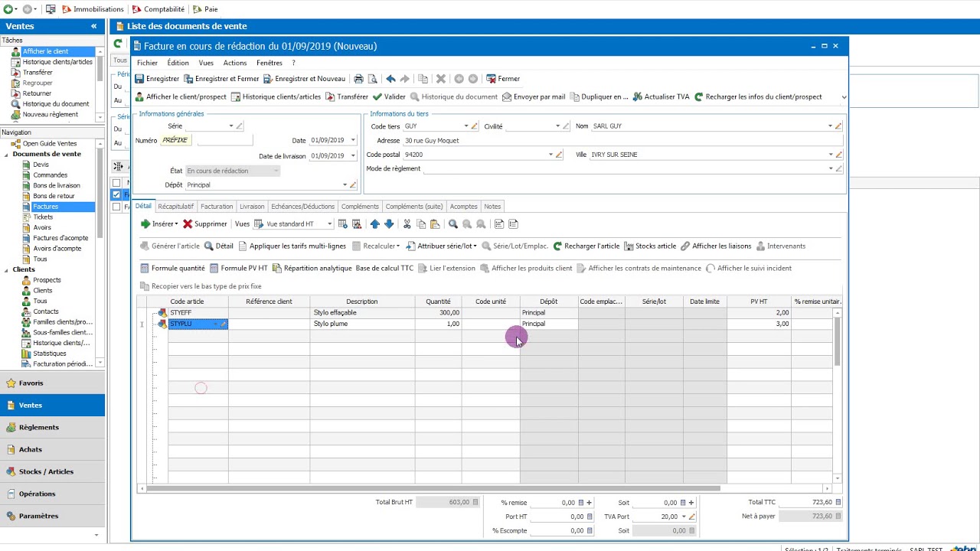
Task: Open the Vue standard HT dropdown
Action: [329, 224]
